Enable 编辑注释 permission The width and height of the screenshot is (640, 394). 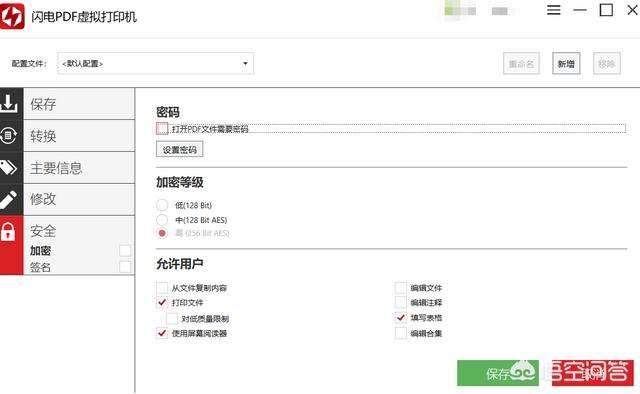pos(401,302)
